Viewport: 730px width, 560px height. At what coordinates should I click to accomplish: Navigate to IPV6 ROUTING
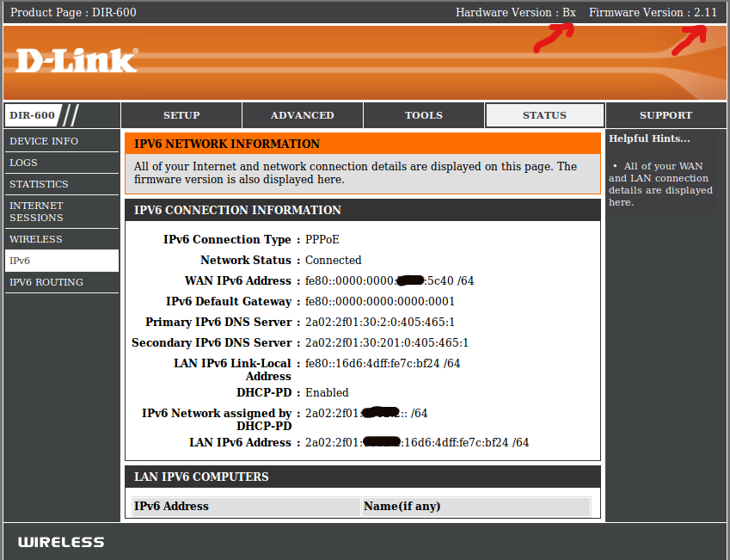pos(46,282)
